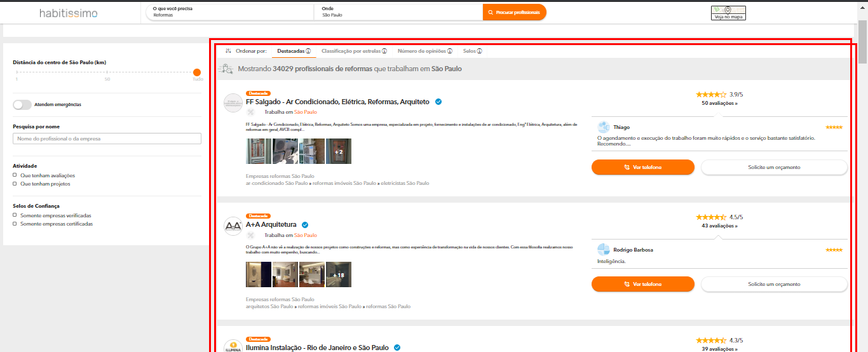
Task: Open the habitissimo home logo
Action: pyautogui.click(x=68, y=13)
